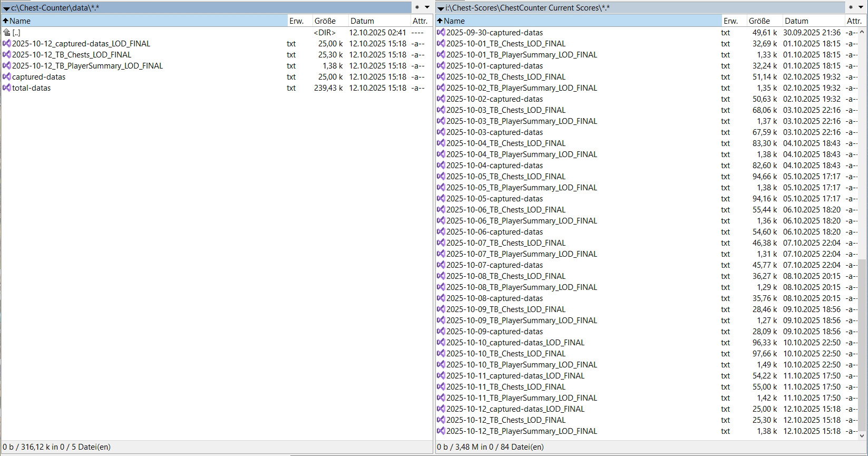
Task: Select icon of 2025-10-10_TB_PlayerSummary_LOD_FINAL
Action: pyautogui.click(x=441, y=365)
